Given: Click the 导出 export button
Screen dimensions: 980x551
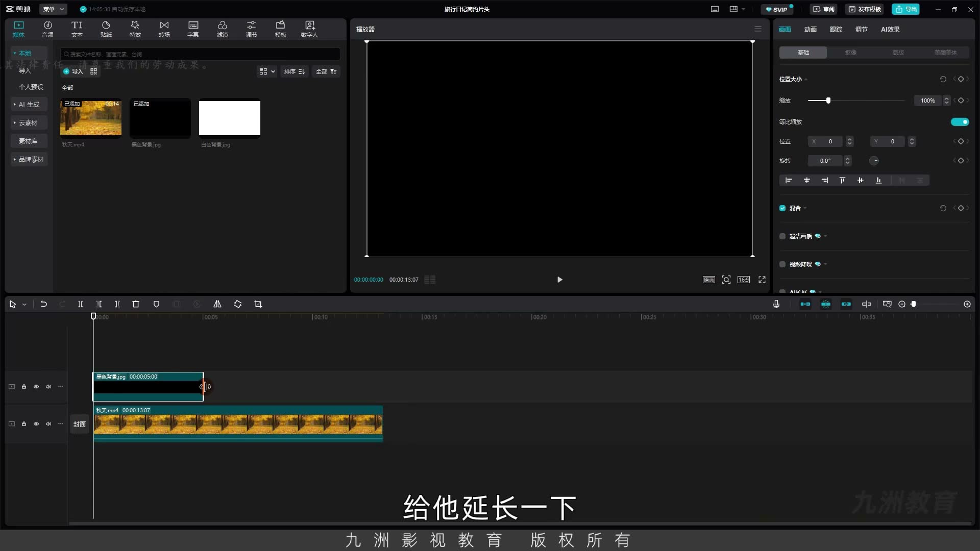Looking at the screenshot, I should tap(905, 9).
